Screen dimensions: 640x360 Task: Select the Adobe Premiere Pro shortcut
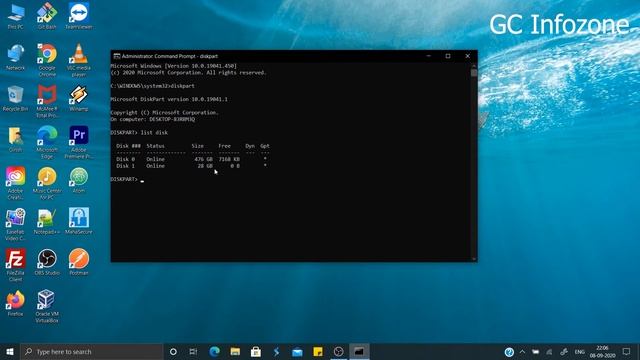pos(79,142)
